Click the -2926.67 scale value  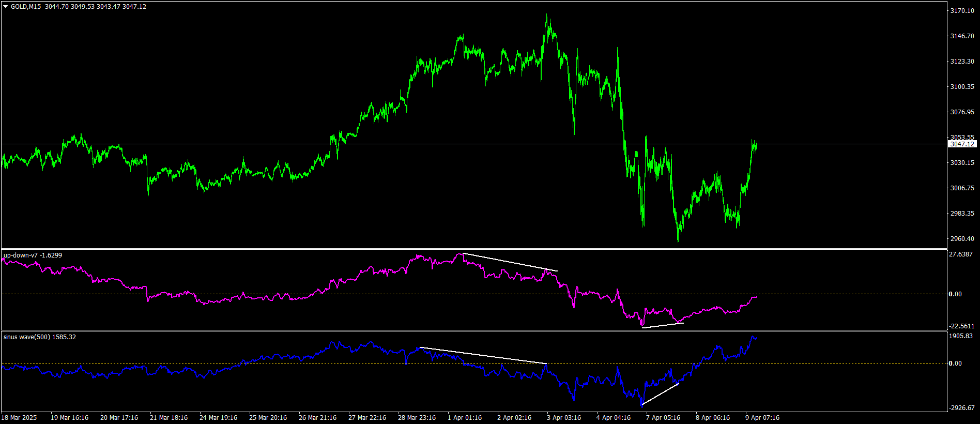pyautogui.click(x=962, y=408)
